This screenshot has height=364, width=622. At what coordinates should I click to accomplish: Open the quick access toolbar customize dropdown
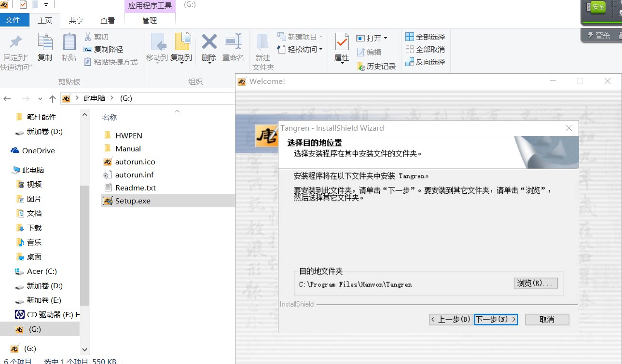point(46,5)
